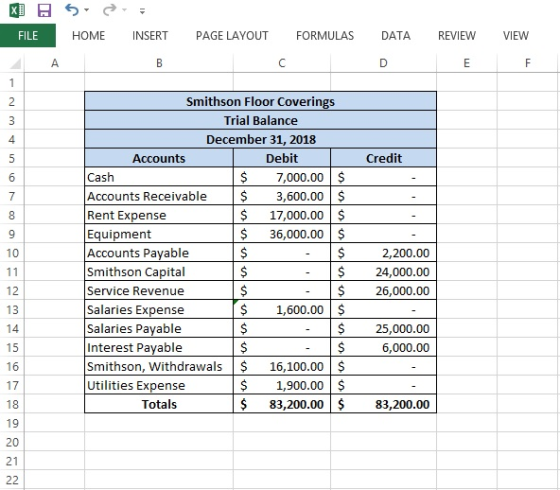Screen dimensions: 560x490
Task: Click the Redo arrow icon
Action: click(110, 10)
